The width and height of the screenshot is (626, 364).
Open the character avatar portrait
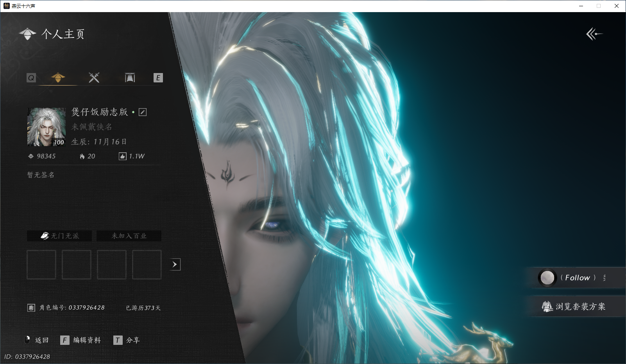coord(46,127)
